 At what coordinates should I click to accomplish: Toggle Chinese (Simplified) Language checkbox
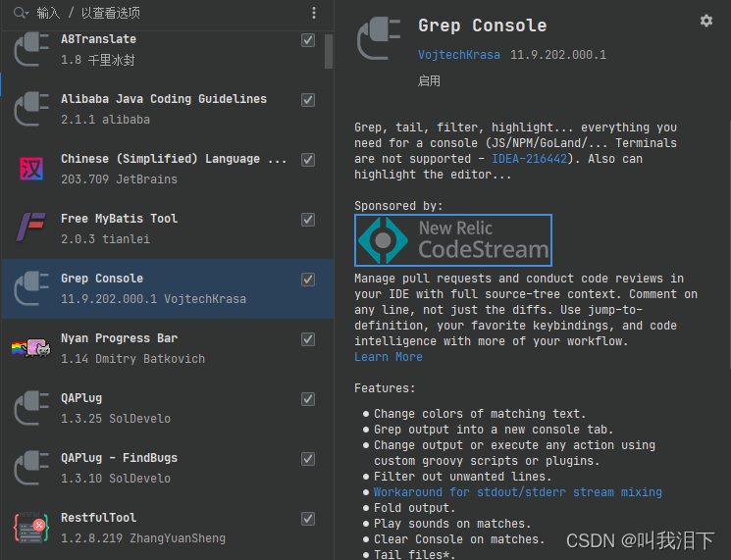(x=308, y=160)
